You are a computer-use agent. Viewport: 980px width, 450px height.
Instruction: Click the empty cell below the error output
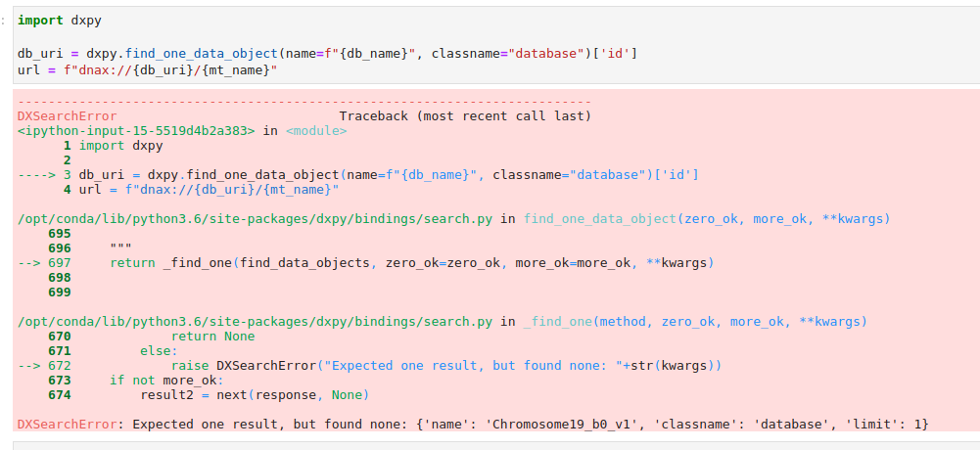[496, 446]
